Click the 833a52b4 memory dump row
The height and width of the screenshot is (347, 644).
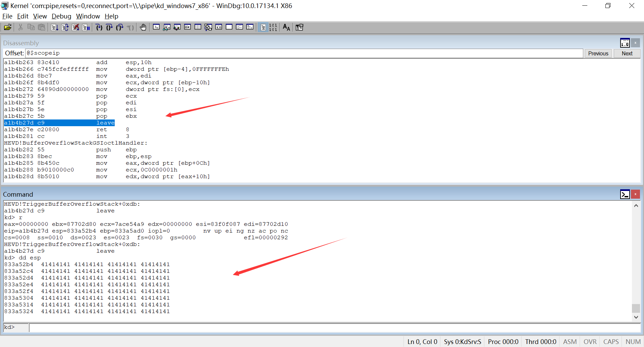pyautogui.click(x=87, y=264)
